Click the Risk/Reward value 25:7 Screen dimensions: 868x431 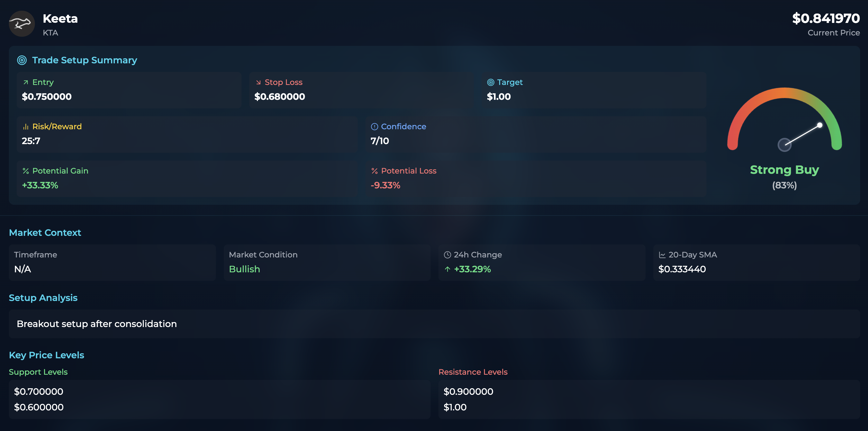point(31,141)
